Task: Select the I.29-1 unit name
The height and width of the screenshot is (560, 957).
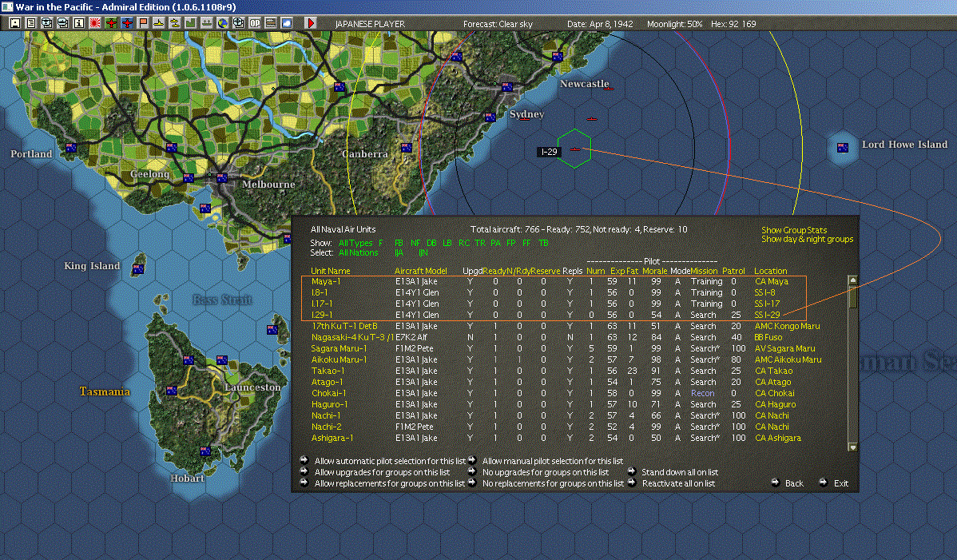Action: (x=322, y=315)
